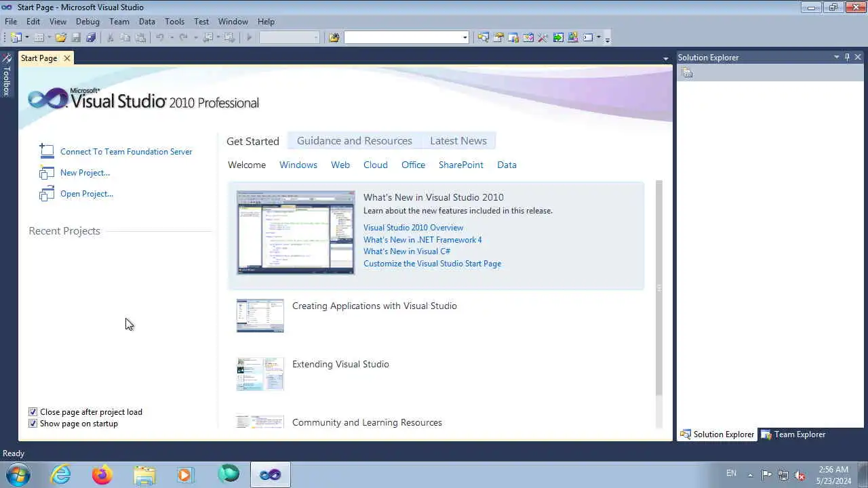Click the Undo arrow toolbar icon
The height and width of the screenshot is (488, 868).
tap(160, 38)
